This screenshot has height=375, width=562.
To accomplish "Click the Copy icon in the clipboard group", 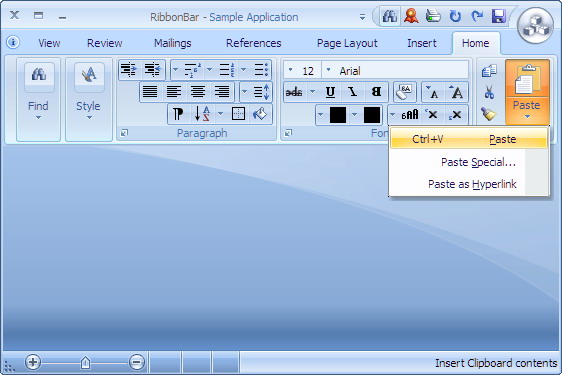I will point(489,71).
